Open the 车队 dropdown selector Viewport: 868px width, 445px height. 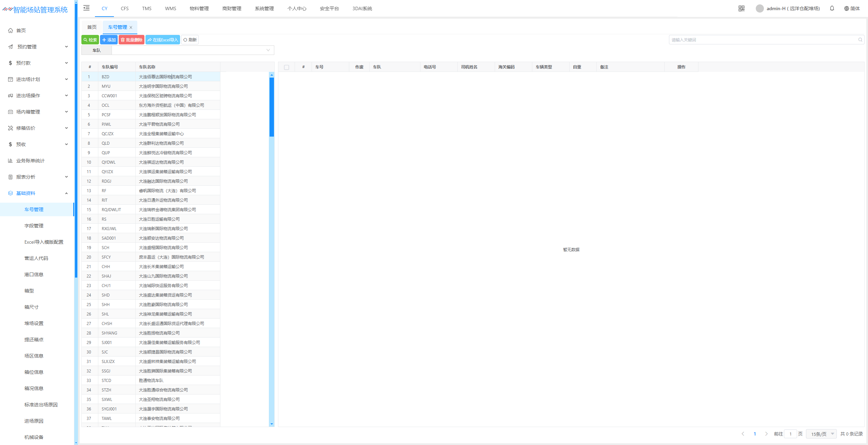193,50
